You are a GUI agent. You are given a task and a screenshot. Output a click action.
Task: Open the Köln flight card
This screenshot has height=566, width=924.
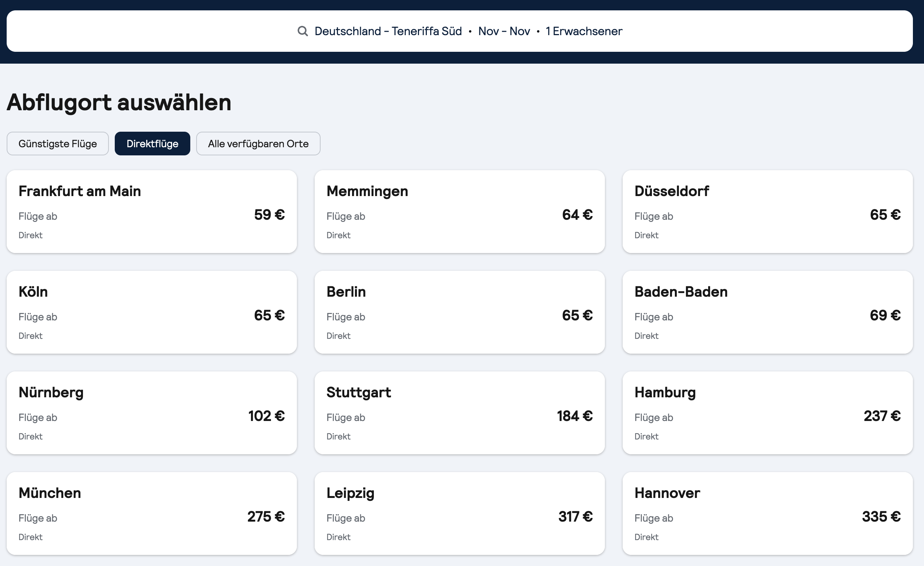click(x=151, y=312)
